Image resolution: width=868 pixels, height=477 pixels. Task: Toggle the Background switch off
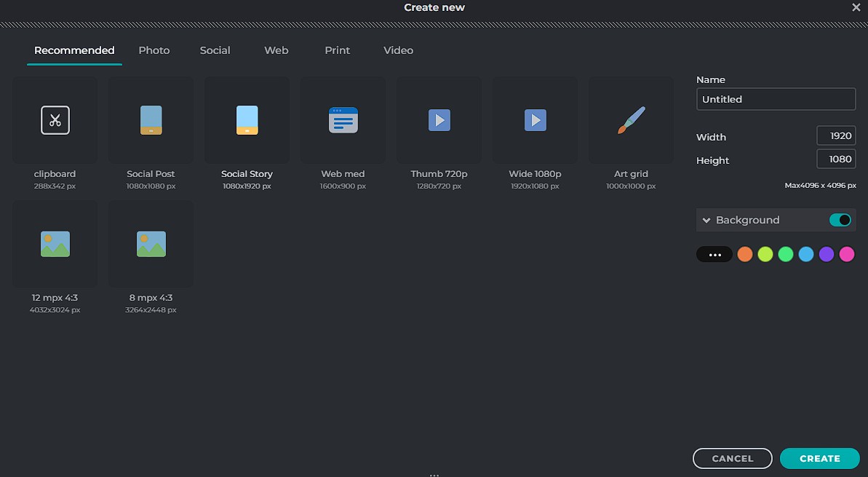pos(840,220)
